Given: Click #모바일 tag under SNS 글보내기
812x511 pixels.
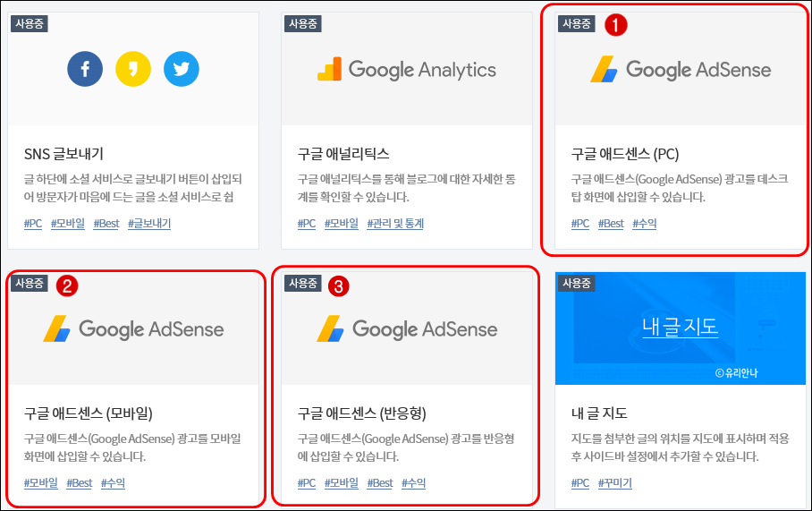Looking at the screenshot, I should [x=68, y=224].
